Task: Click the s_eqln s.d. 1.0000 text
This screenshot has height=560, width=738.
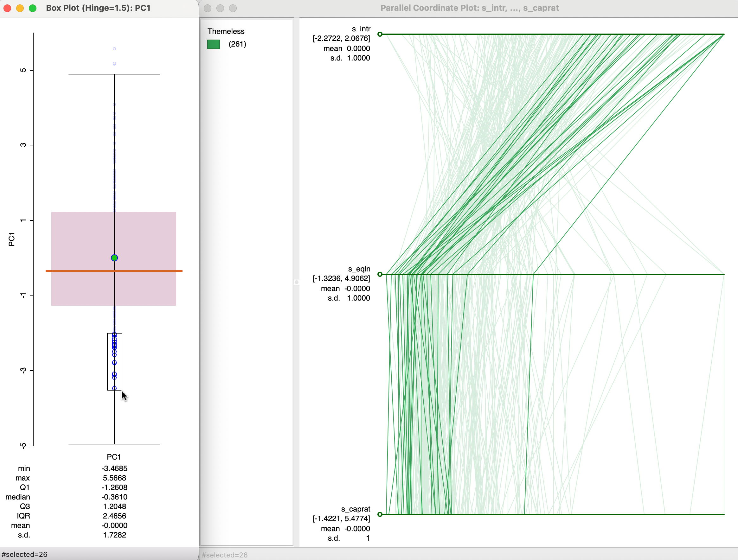Action: (349, 298)
